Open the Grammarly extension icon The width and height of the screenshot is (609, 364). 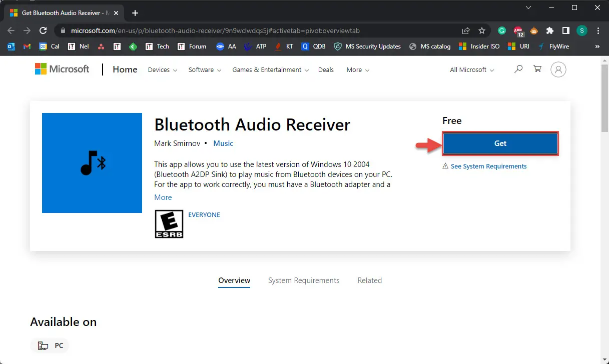pos(502,30)
